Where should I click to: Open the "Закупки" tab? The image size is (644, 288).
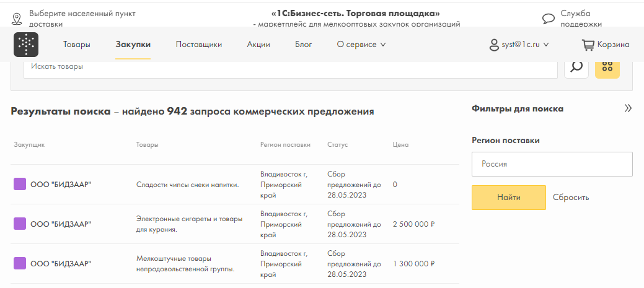tap(133, 45)
